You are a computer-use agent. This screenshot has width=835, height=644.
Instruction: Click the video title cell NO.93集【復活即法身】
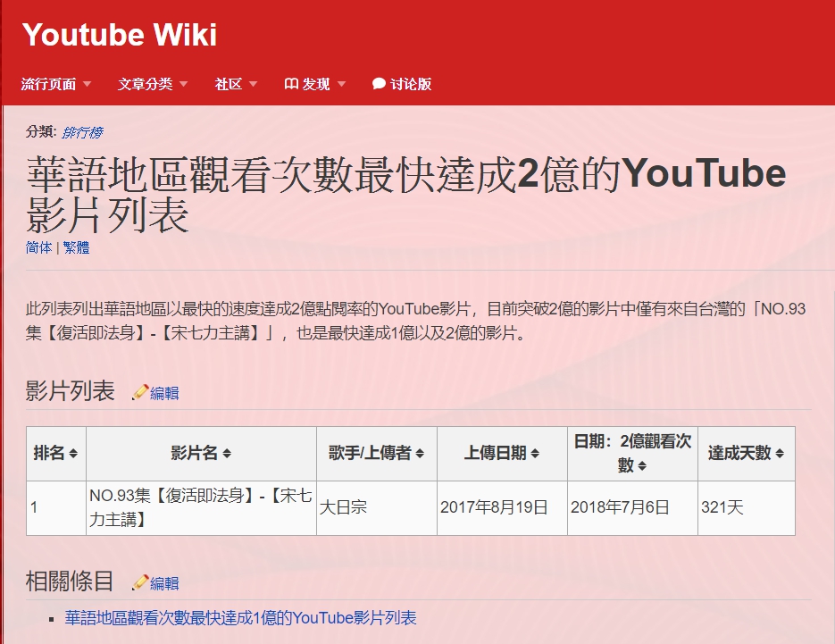pos(201,507)
